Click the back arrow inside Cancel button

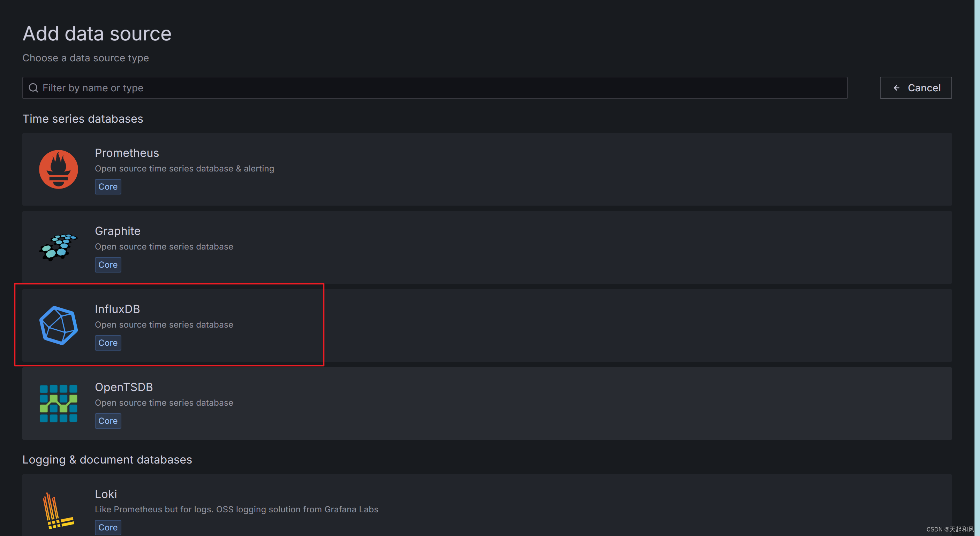coord(897,87)
